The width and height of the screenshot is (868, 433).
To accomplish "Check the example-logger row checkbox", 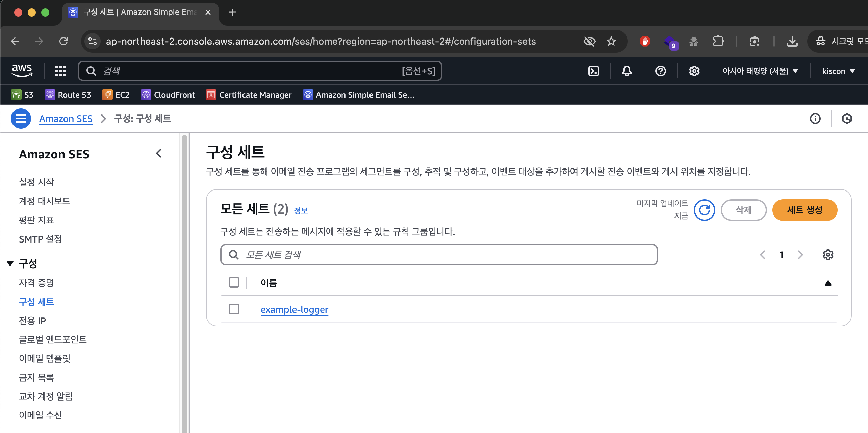I will (234, 309).
